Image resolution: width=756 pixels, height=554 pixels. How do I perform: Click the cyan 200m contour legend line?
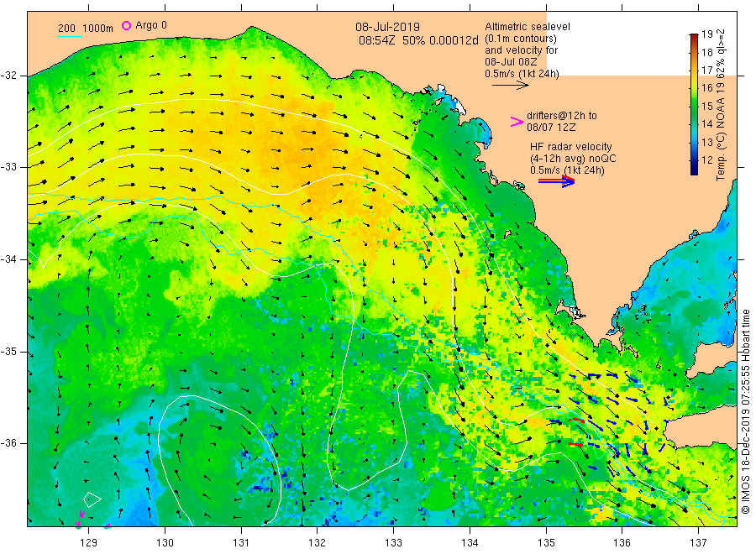point(70,36)
